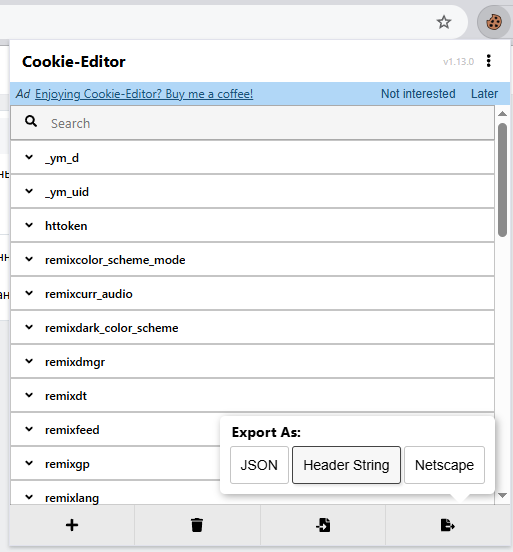
Task: Click the cookie list scrollbar thumb
Action: pyautogui.click(x=502, y=180)
